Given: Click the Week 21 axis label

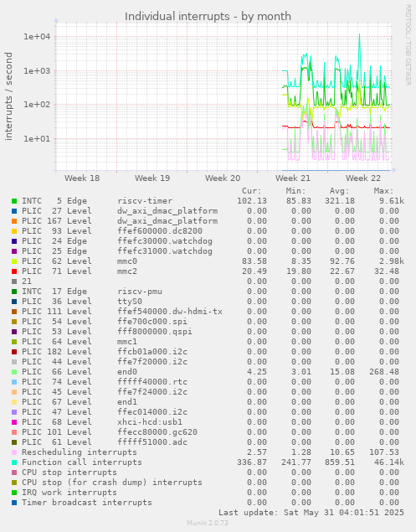Looking at the screenshot, I should (293, 178).
